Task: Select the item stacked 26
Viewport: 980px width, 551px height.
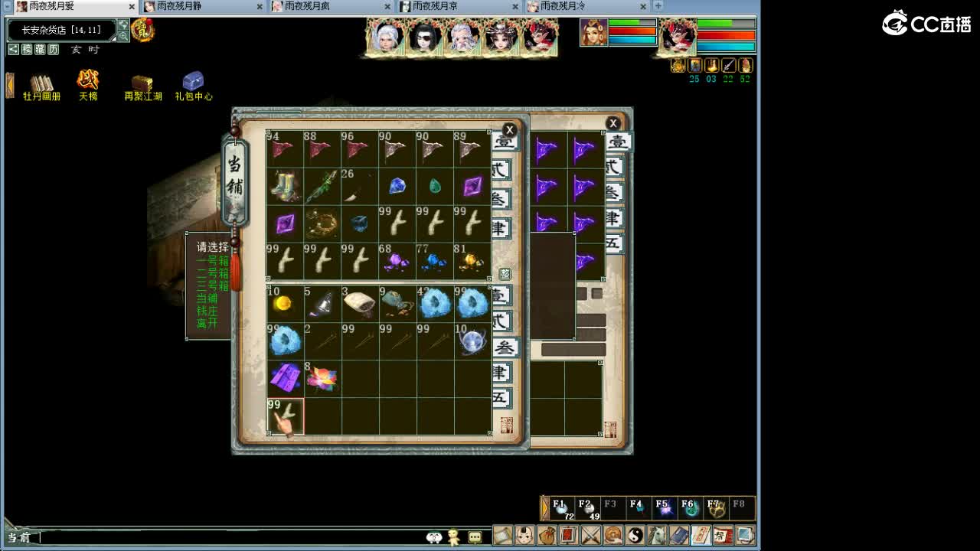Action: tap(360, 187)
